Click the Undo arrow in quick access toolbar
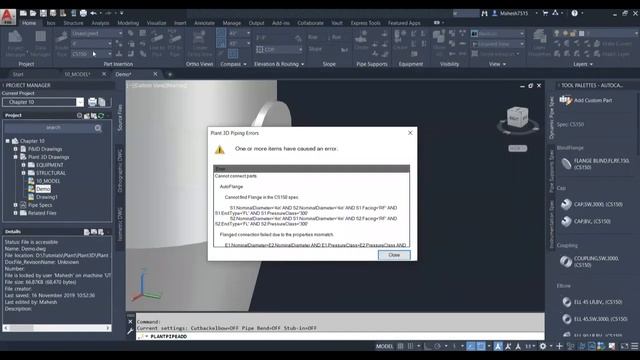This screenshot has width=640, height=360. [x=93, y=13]
